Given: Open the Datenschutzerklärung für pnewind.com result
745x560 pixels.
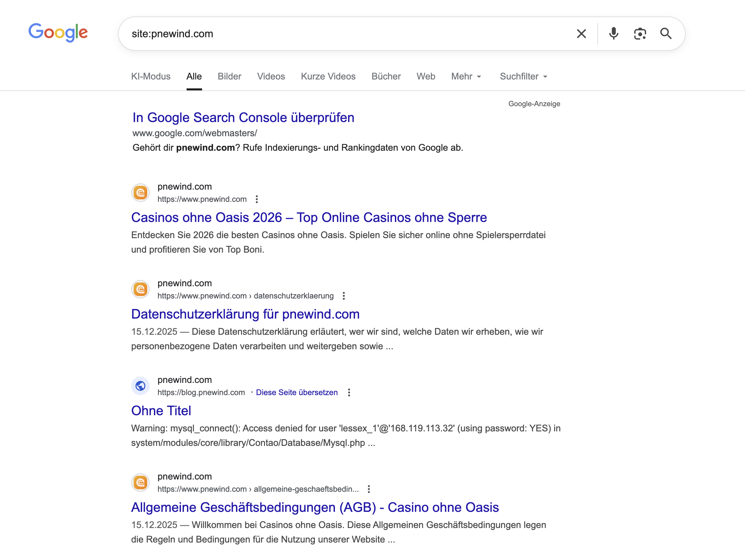Looking at the screenshot, I should pos(245,314).
